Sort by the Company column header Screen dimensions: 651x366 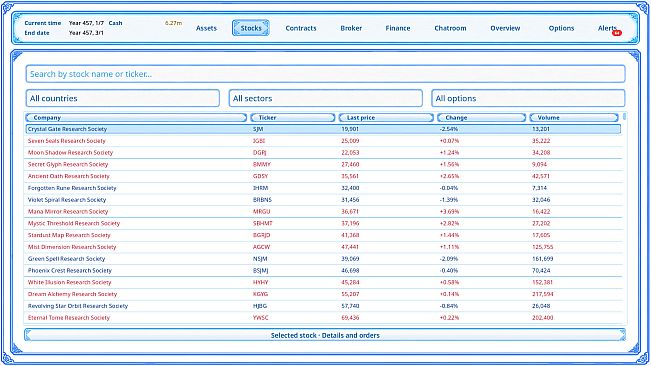tap(136, 118)
